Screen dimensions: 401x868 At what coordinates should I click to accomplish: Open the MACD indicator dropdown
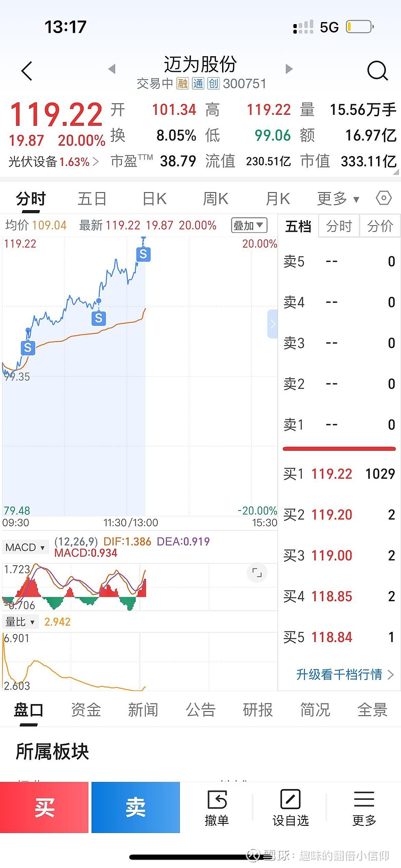[25, 548]
